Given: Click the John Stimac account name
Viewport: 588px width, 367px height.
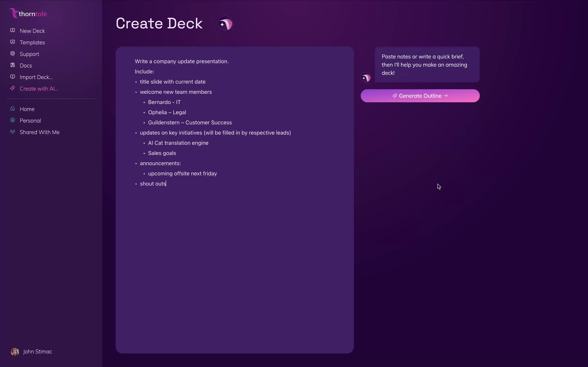Looking at the screenshot, I should click(x=38, y=352).
